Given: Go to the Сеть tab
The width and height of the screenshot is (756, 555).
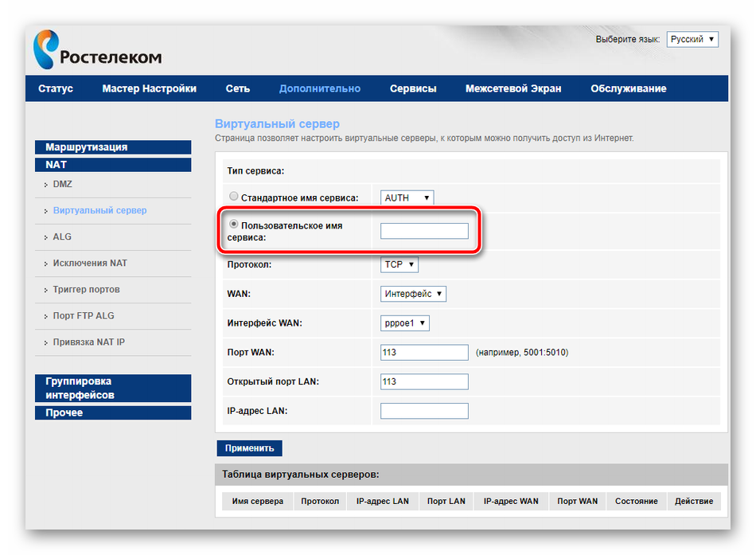Looking at the screenshot, I should pyautogui.click(x=237, y=88).
